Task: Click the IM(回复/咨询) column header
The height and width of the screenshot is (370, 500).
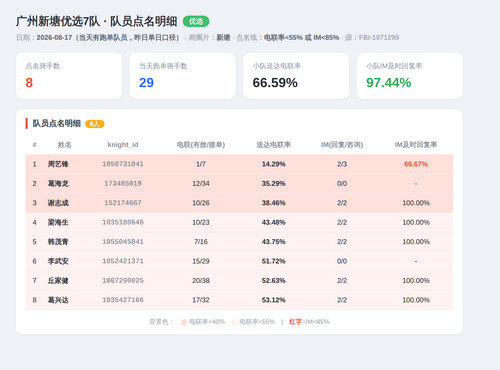Action: (342, 145)
